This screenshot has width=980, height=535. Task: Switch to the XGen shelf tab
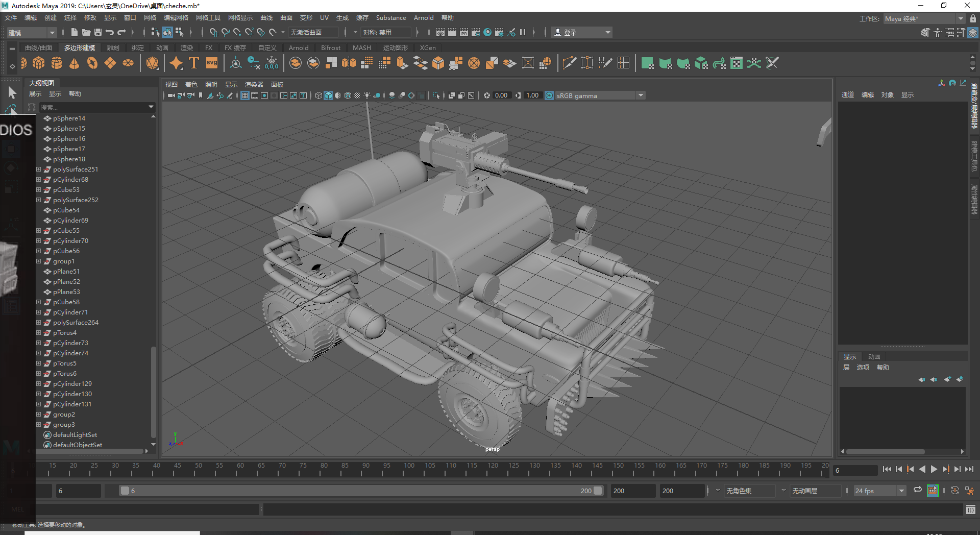pos(428,48)
